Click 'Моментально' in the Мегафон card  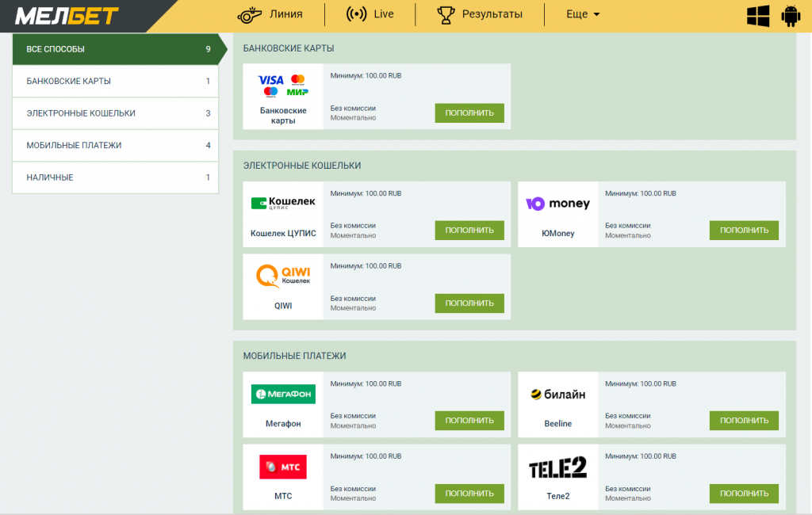tap(353, 426)
